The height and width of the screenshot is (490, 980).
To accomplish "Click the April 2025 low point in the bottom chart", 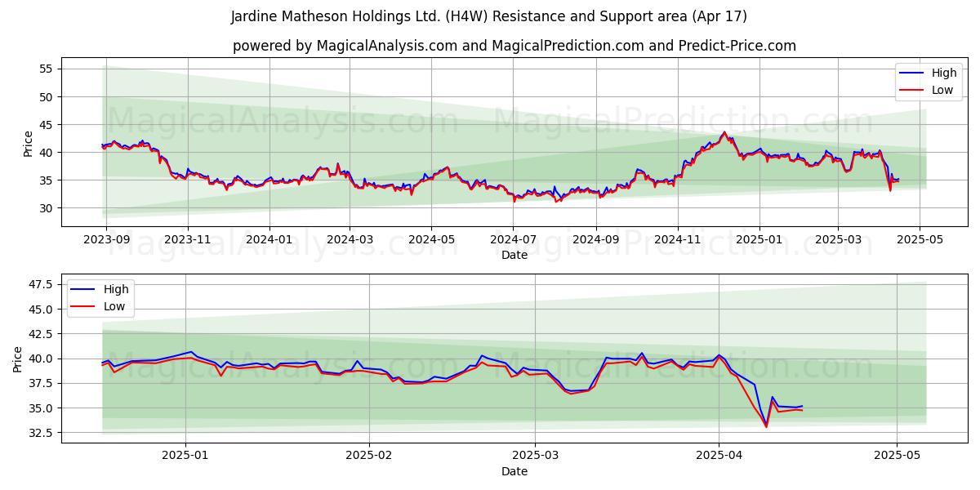I will pyautogui.click(x=766, y=425).
